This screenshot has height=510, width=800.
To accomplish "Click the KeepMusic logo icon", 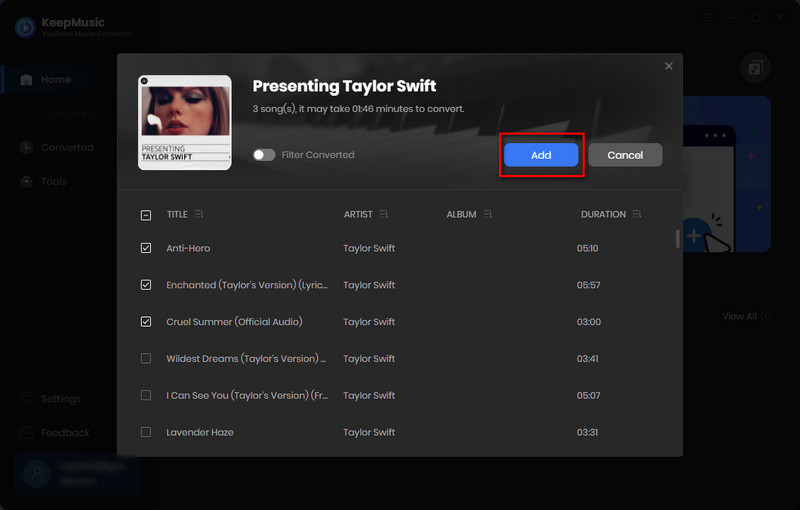I will coord(26,28).
